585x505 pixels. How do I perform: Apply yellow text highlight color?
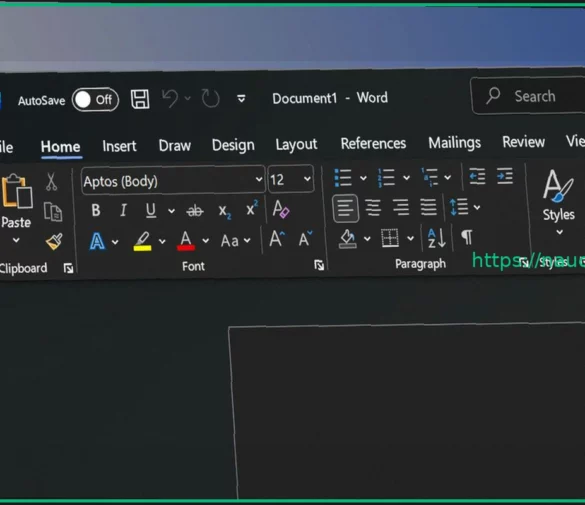143,241
